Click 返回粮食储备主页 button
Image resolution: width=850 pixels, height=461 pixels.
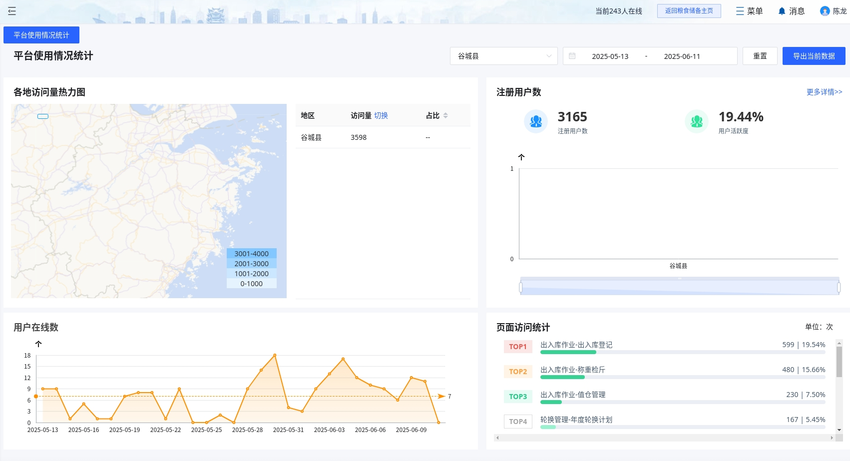[689, 11]
